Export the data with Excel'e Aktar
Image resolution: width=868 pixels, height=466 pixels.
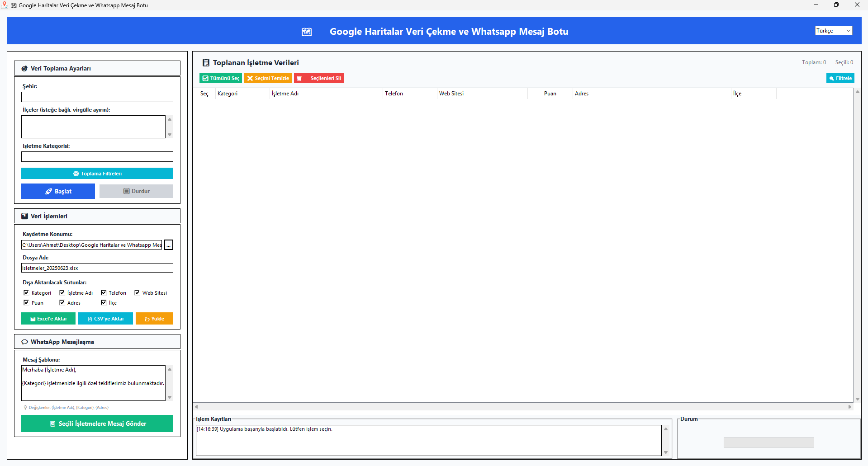[48, 319]
